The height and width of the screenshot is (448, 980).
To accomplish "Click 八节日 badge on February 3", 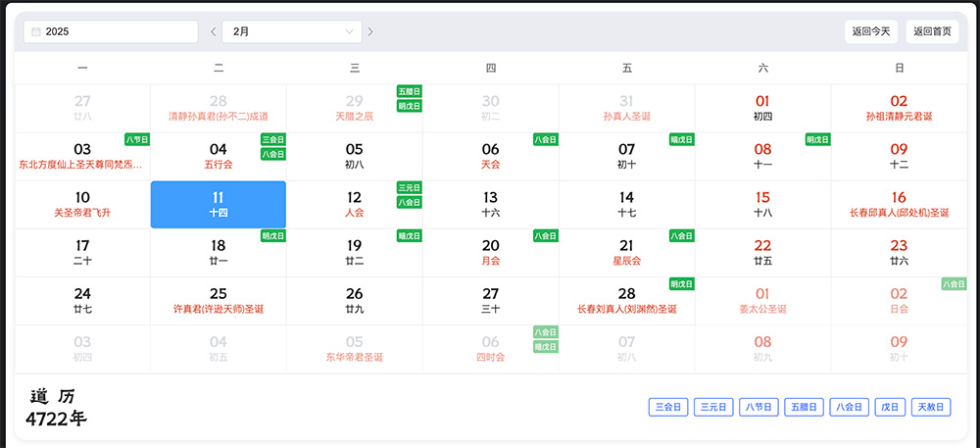I will point(136,139).
